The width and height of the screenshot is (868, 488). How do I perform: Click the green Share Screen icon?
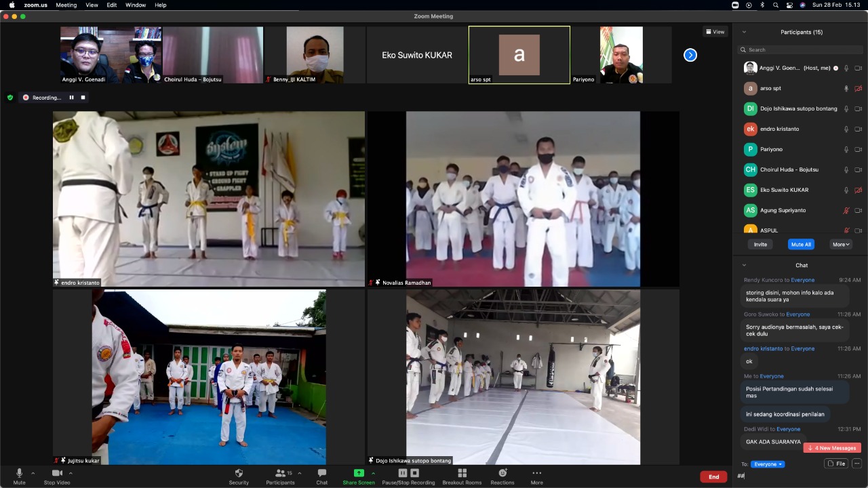point(359,473)
